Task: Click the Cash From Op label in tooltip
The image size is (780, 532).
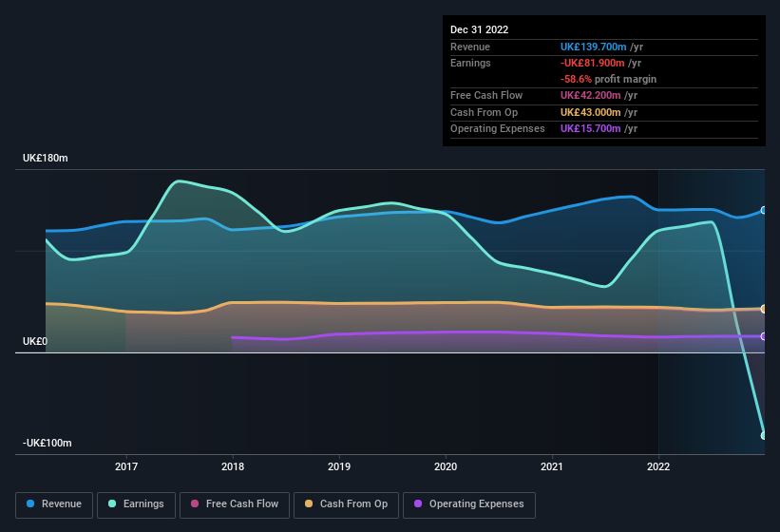Action: click(x=484, y=112)
